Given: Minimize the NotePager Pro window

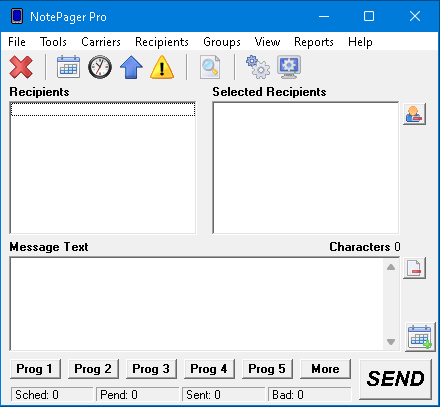Looking at the screenshot, I should [324, 16].
